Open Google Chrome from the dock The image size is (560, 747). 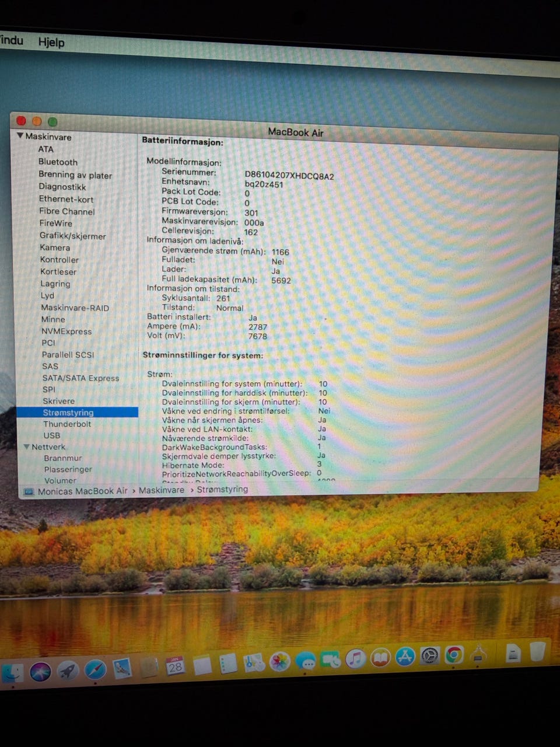pyautogui.click(x=454, y=654)
